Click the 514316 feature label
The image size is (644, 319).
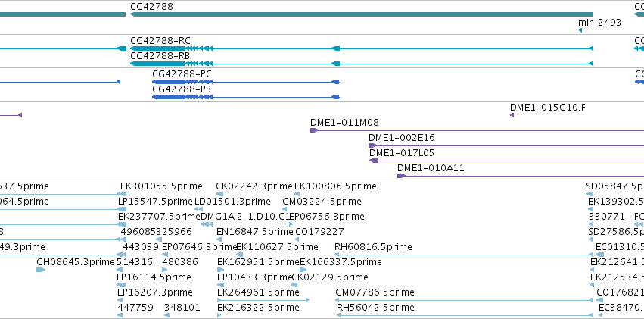pos(135,262)
